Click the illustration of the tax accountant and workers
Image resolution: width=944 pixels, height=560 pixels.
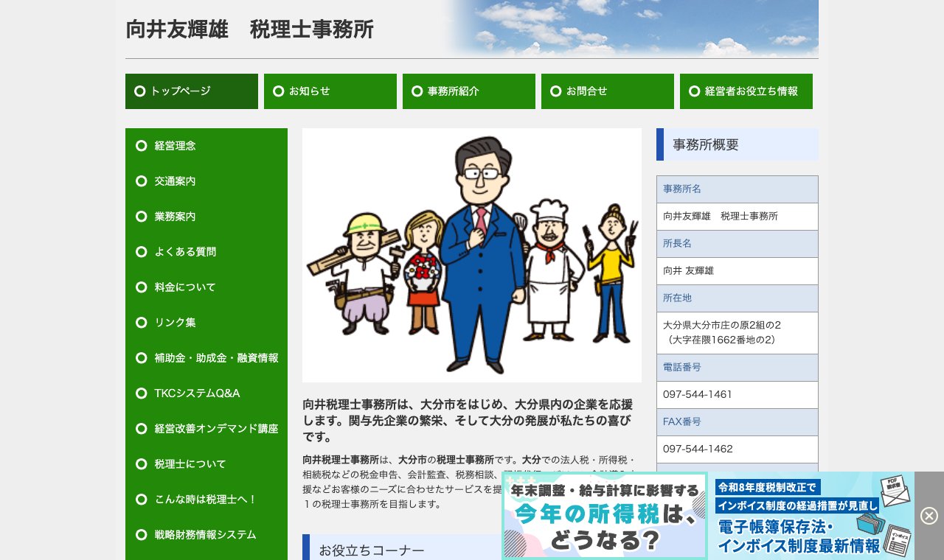pyautogui.click(x=472, y=255)
